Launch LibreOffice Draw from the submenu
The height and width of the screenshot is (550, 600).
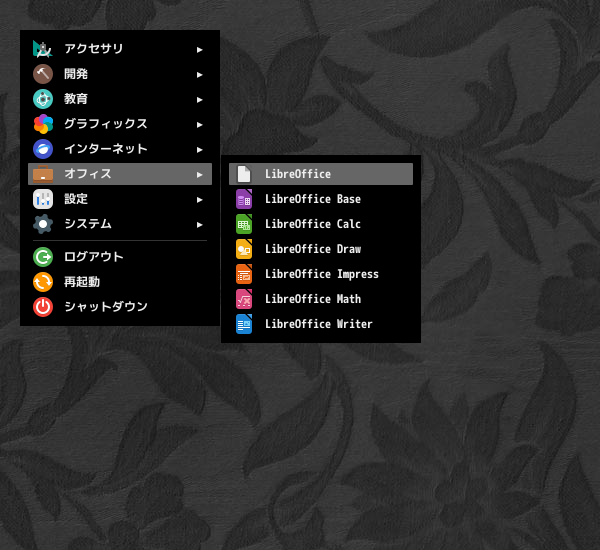coord(321,249)
